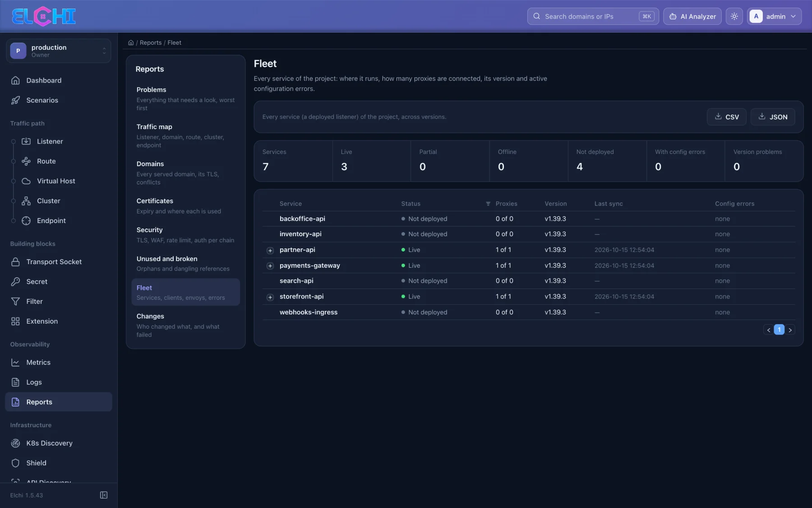Click the Reports breadcrumb link
The width and height of the screenshot is (812, 508).
tap(151, 42)
